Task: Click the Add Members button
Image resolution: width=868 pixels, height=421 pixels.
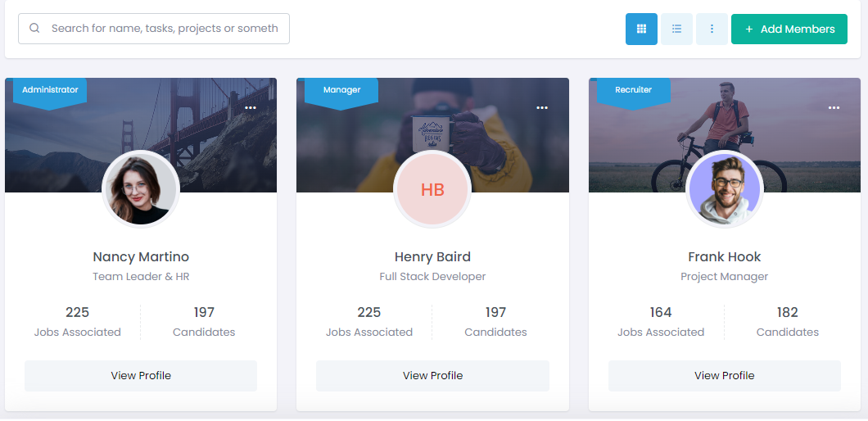Action: coord(789,29)
